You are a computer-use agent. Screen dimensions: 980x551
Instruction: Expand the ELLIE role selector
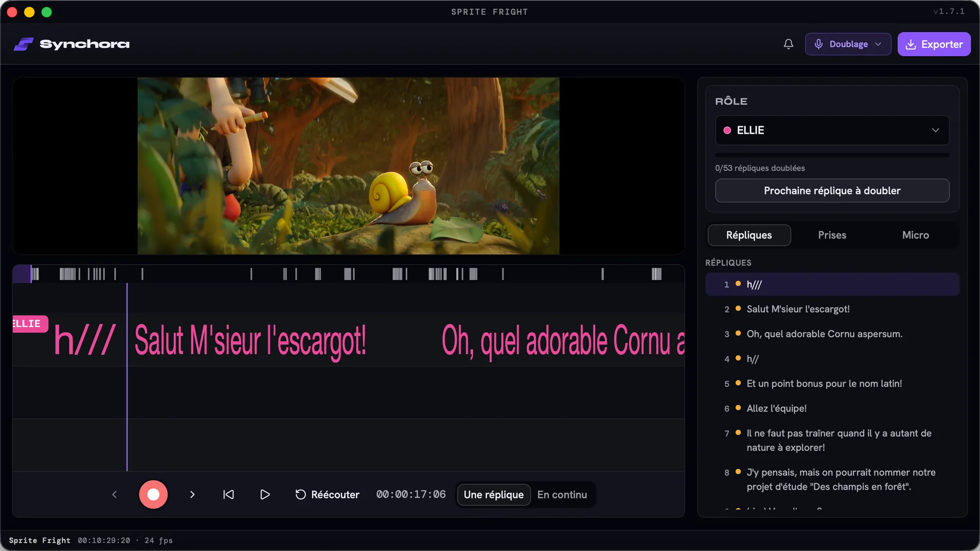click(832, 130)
